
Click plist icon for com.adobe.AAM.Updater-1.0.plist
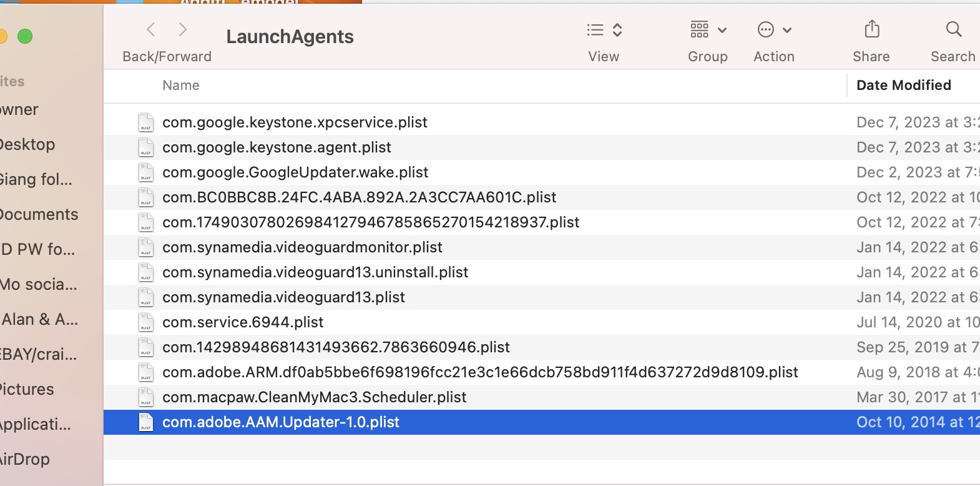(x=146, y=422)
